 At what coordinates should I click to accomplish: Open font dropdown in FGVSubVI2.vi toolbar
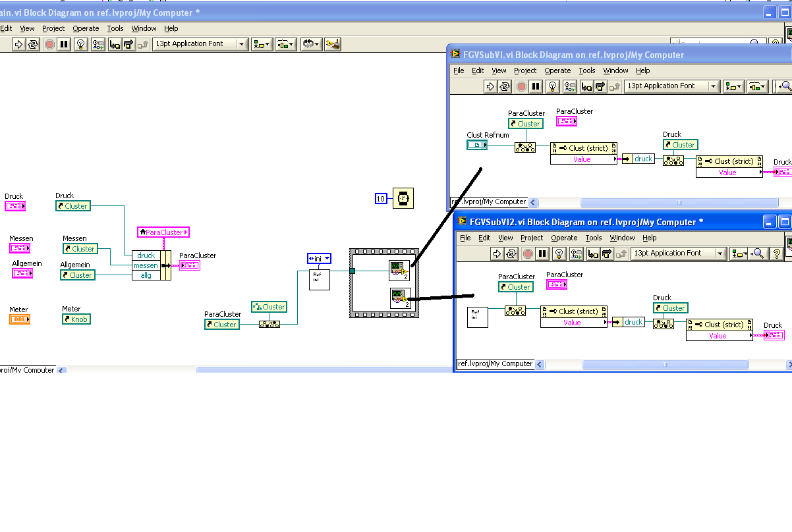(x=679, y=253)
